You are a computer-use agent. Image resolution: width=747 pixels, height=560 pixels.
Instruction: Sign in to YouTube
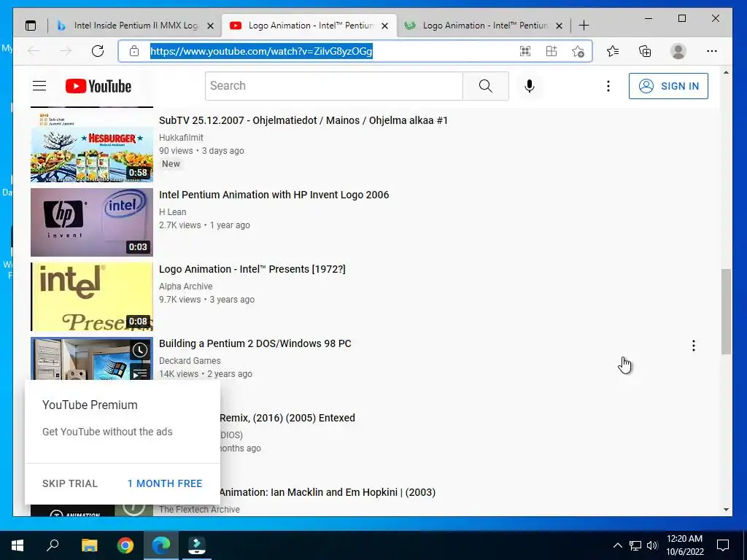pos(668,86)
